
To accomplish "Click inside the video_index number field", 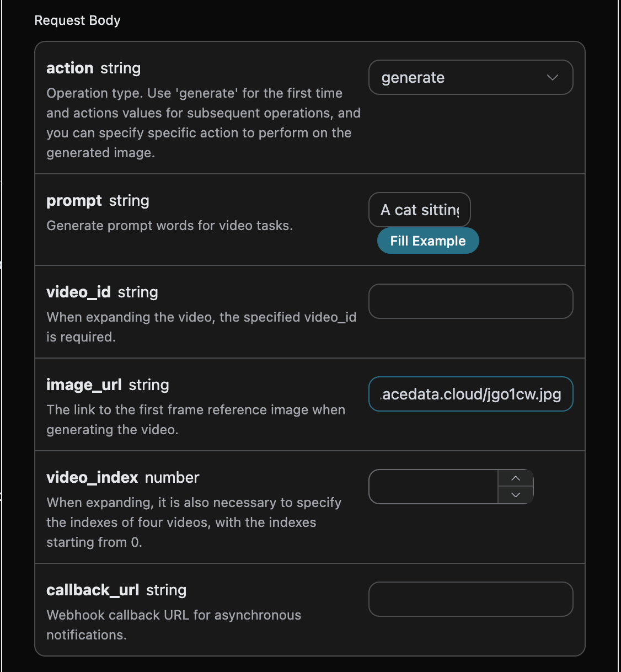I will click(433, 487).
